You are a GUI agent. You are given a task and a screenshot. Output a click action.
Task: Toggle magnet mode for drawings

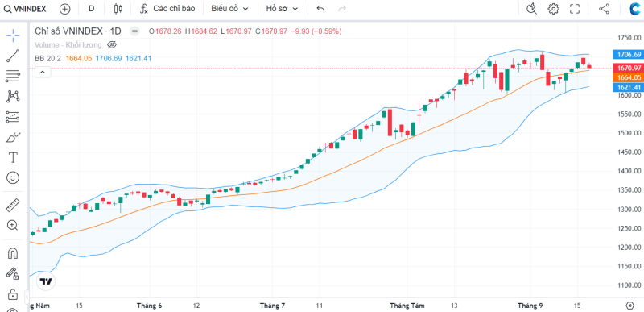[x=13, y=253]
